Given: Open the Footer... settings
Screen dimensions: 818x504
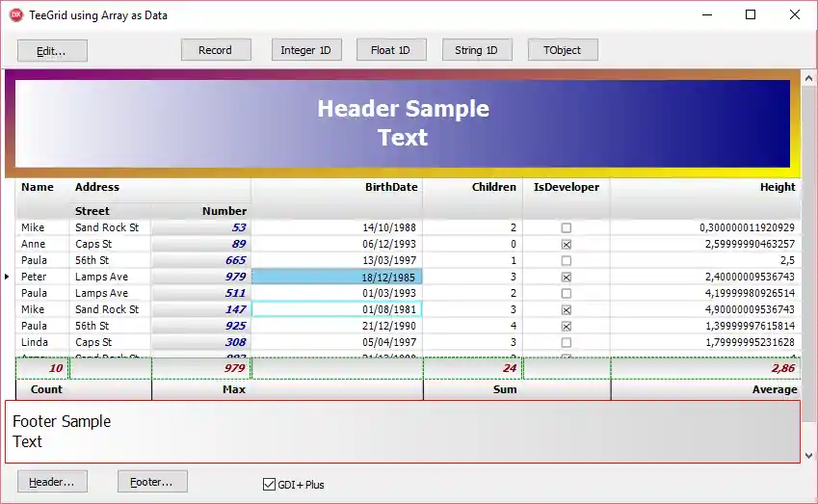Looking at the screenshot, I should click(x=152, y=481).
